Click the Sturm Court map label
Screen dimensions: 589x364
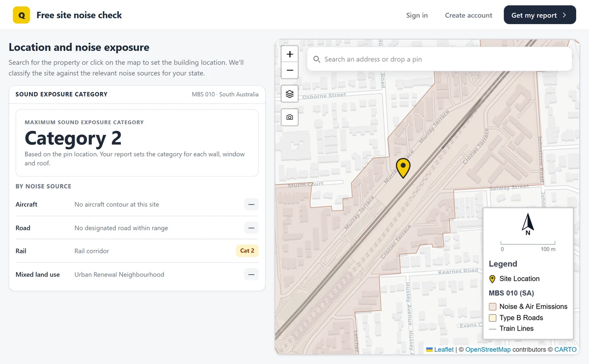pos(305,185)
